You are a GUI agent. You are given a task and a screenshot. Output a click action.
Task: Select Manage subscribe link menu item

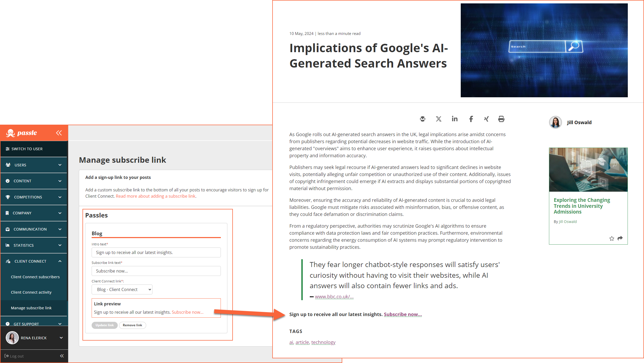click(x=31, y=308)
